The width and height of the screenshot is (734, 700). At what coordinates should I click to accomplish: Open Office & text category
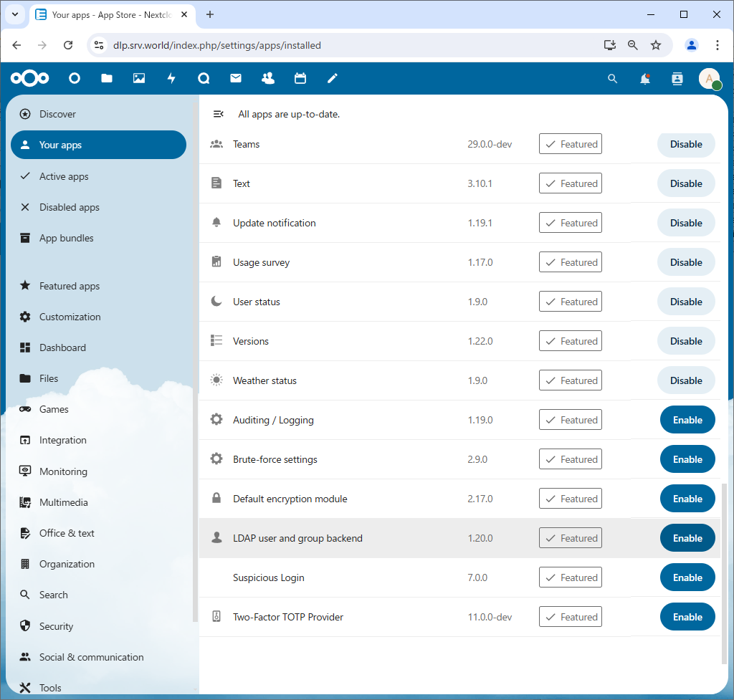99,534
